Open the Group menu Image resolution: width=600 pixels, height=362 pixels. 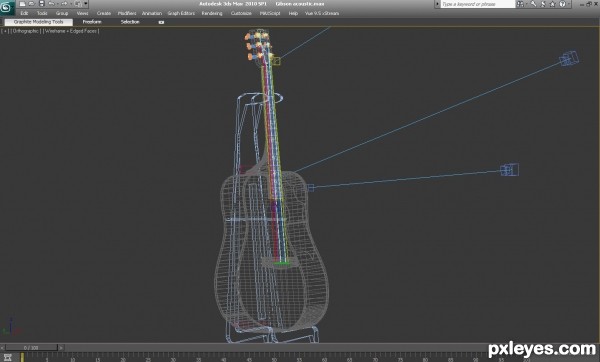pyautogui.click(x=62, y=13)
